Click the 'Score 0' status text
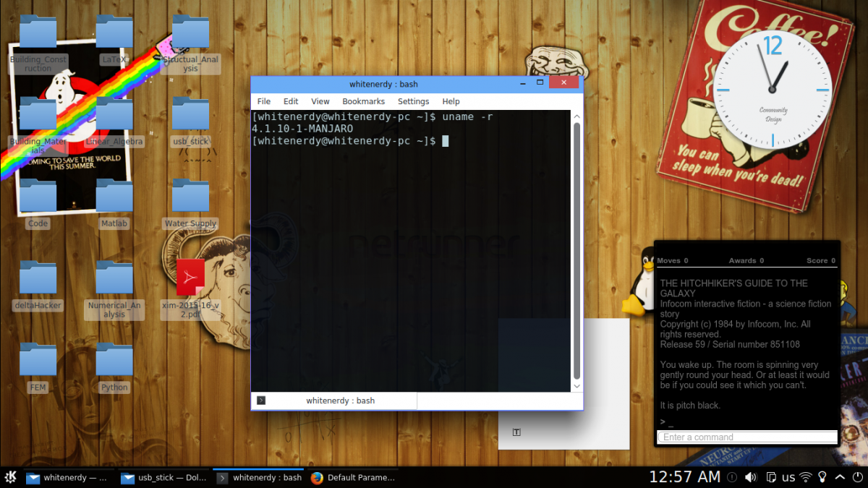This screenshot has width=868, height=488. 821,260
